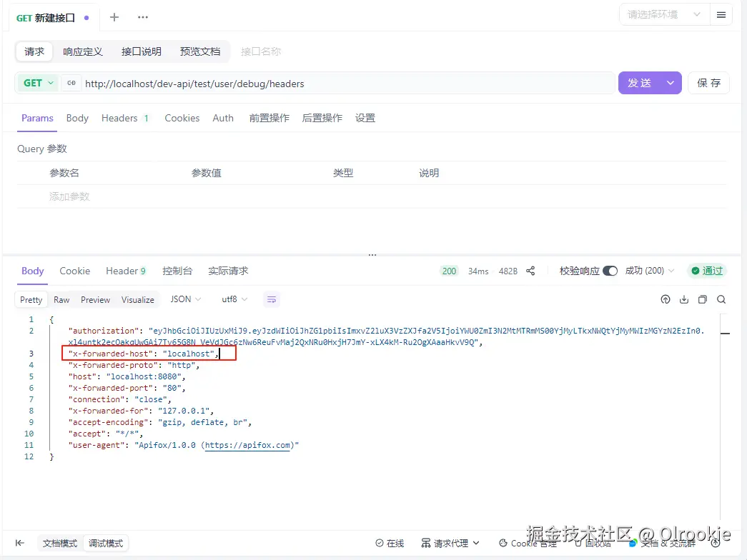Toggle word wrap icon in response toolbar

coord(272,299)
